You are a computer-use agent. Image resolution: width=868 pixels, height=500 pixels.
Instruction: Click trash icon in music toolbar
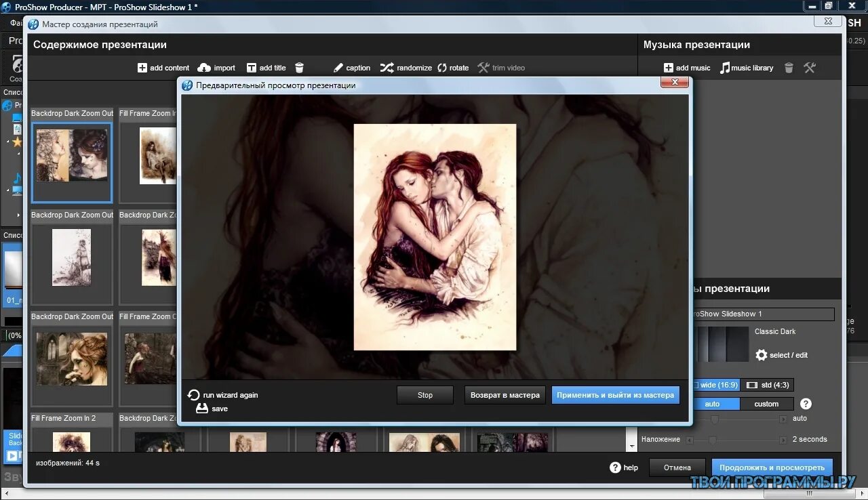(789, 68)
